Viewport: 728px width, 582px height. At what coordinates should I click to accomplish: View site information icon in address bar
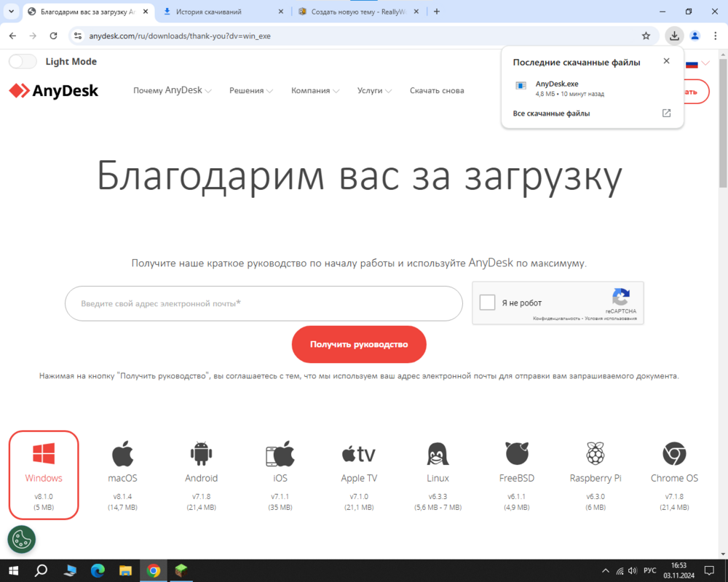78,36
